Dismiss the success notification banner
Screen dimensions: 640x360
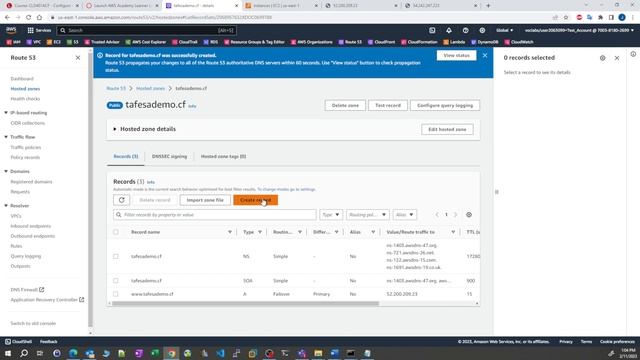484,55
